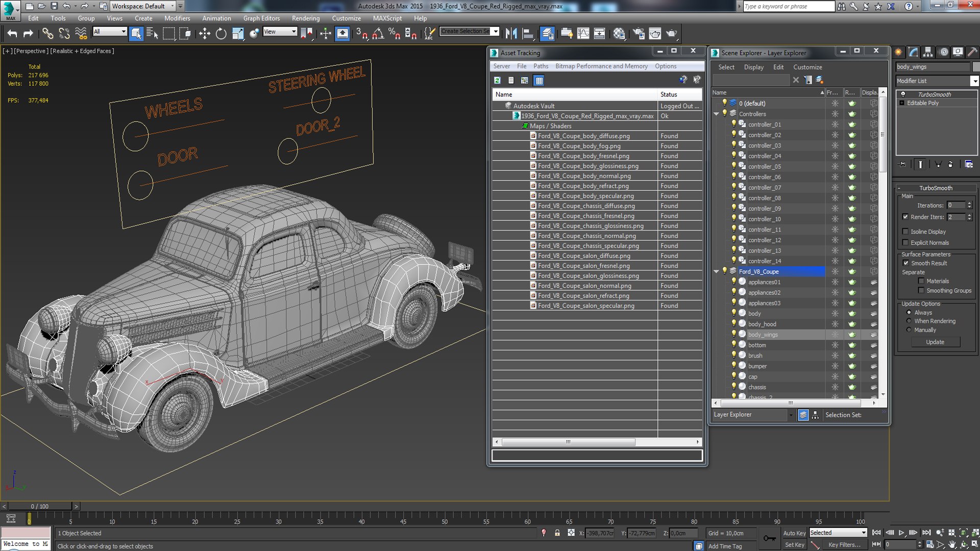Image resolution: width=980 pixels, height=551 pixels.
Task: Open the Hierarchy panel tab
Action: click(928, 52)
